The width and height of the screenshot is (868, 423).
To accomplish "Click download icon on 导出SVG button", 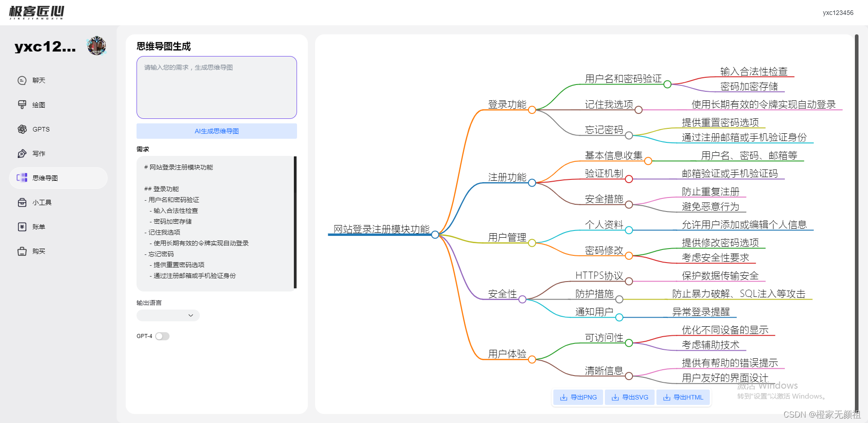I will (615, 397).
